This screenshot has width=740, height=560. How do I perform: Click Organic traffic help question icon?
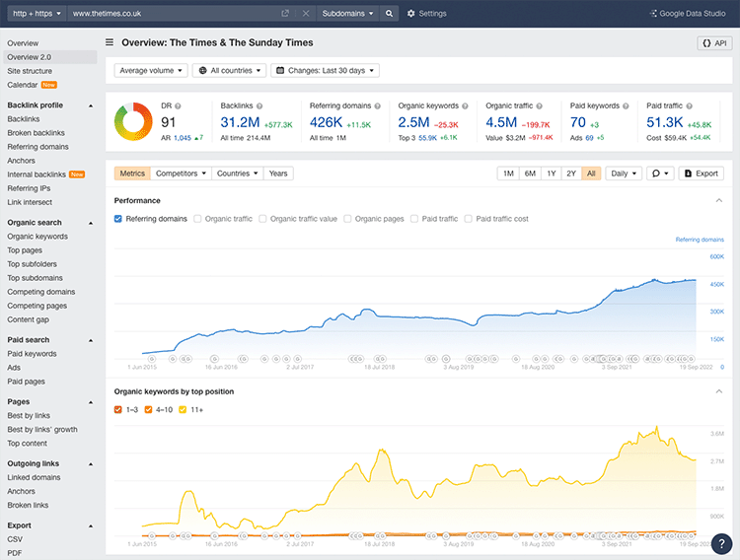(540, 106)
